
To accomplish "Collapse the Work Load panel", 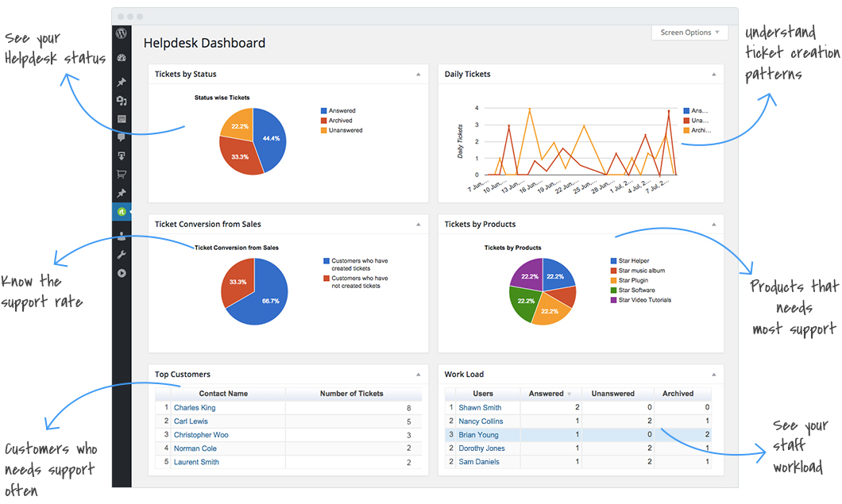I will (713, 374).
